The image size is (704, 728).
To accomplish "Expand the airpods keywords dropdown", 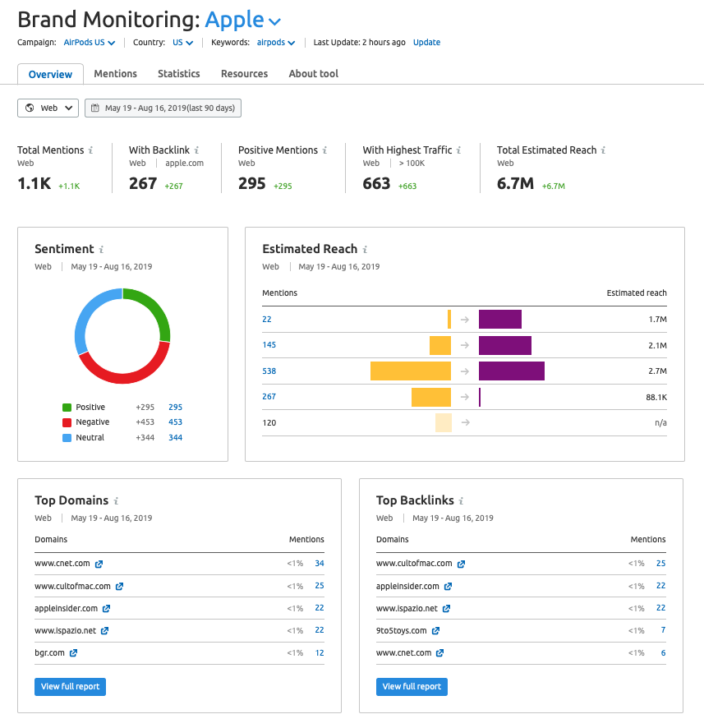I will [x=276, y=42].
